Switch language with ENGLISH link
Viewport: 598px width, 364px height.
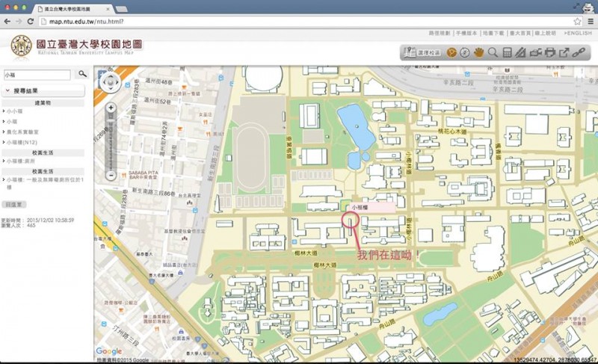point(578,33)
